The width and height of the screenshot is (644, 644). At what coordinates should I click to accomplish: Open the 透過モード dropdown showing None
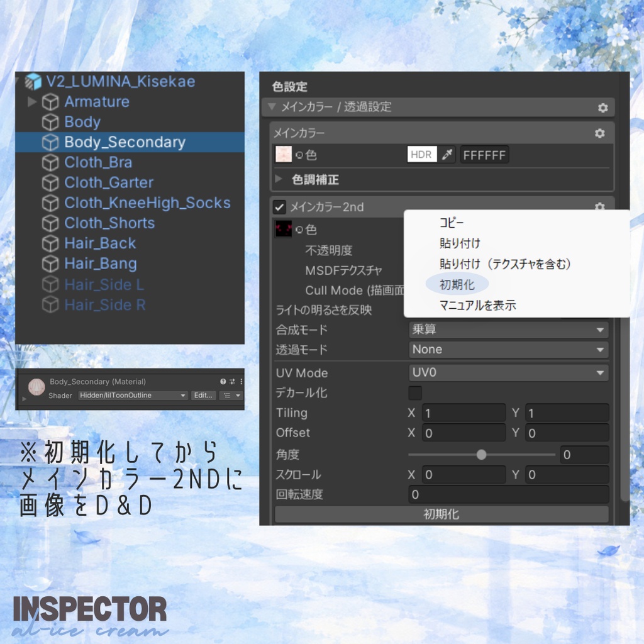pos(508,350)
